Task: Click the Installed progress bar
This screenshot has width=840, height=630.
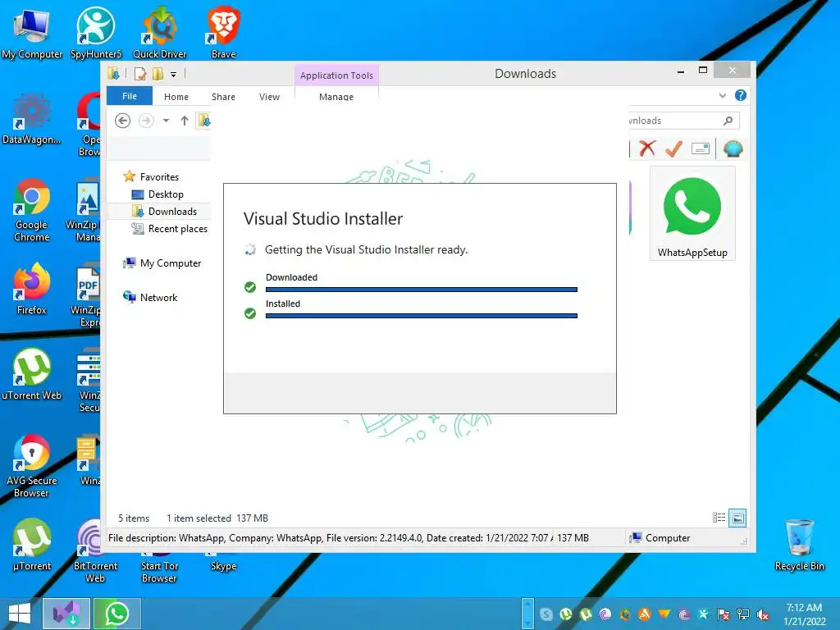Action: pyautogui.click(x=421, y=316)
